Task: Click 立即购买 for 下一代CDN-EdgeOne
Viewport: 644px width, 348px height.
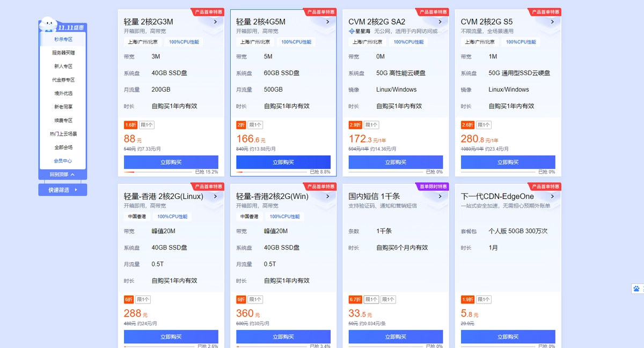Action: 508,337
